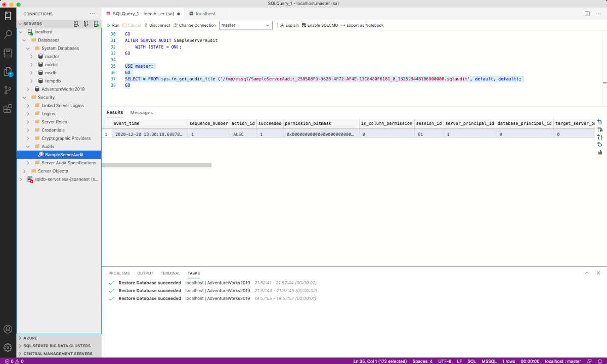
Task: Open the Extensions view
Action: pos(8,108)
